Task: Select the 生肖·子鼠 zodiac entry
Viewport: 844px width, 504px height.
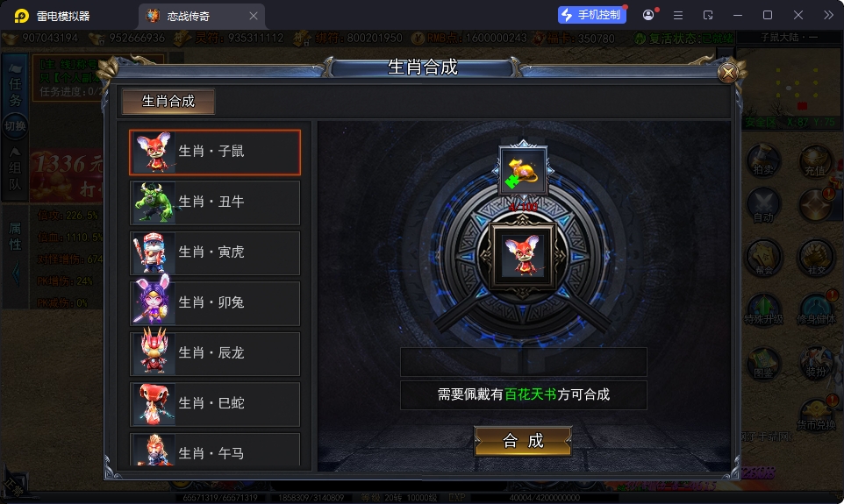Action: coord(215,153)
